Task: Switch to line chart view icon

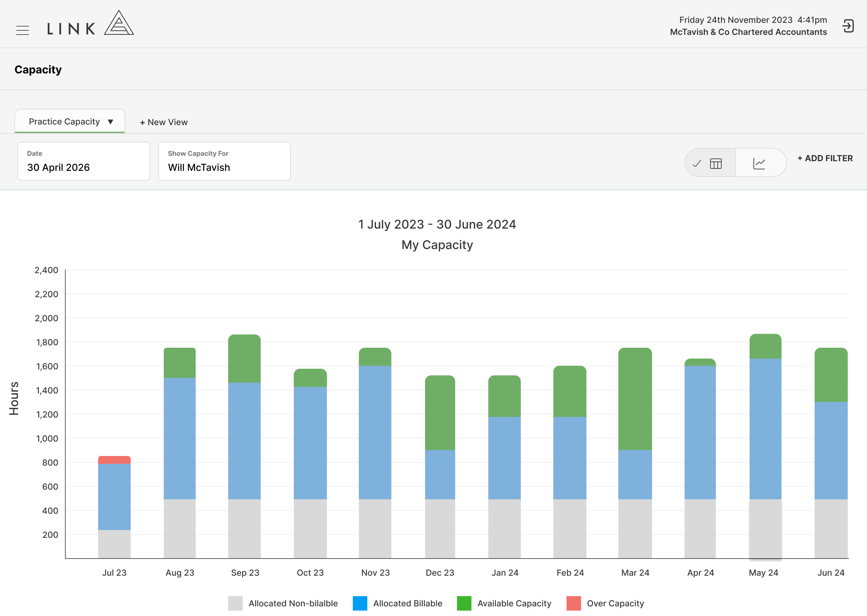Action: (x=759, y=164)
